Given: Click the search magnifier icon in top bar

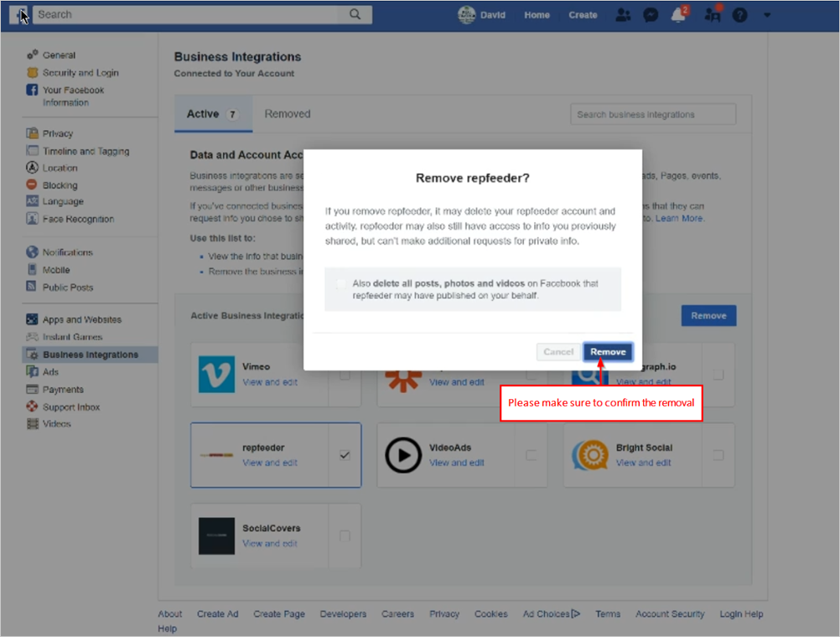Looking at the screenshot, I should click(x=355, y=14).
